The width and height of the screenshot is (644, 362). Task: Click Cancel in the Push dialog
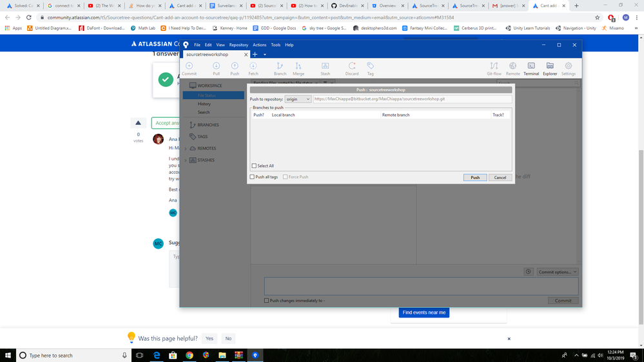pyautogui.click(x=500, y=177)
